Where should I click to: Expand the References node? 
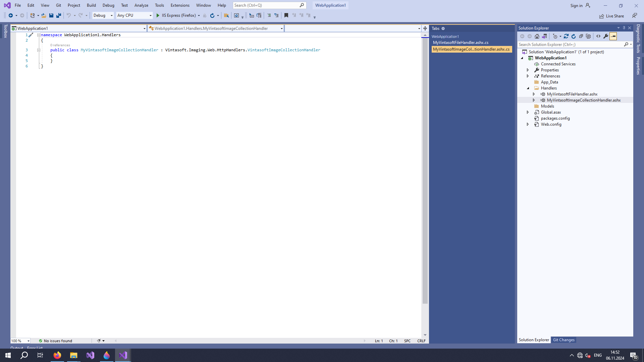click(x=528, y=76)
